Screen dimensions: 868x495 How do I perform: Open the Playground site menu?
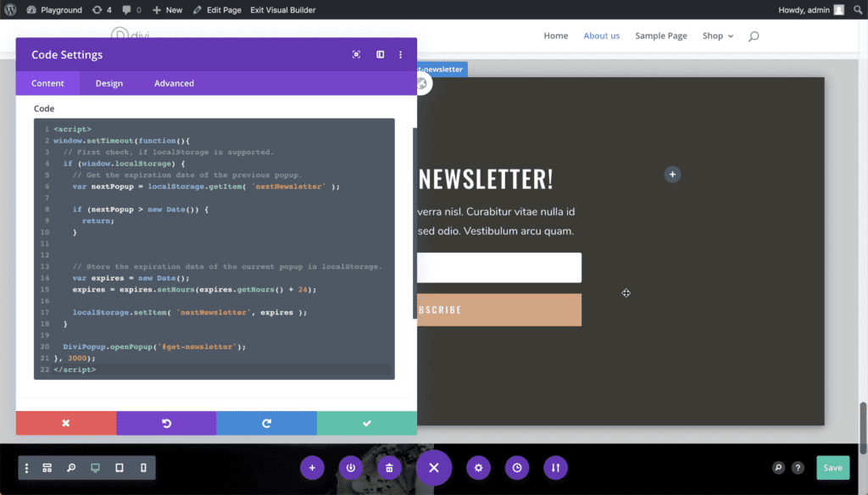coord(54,10)
